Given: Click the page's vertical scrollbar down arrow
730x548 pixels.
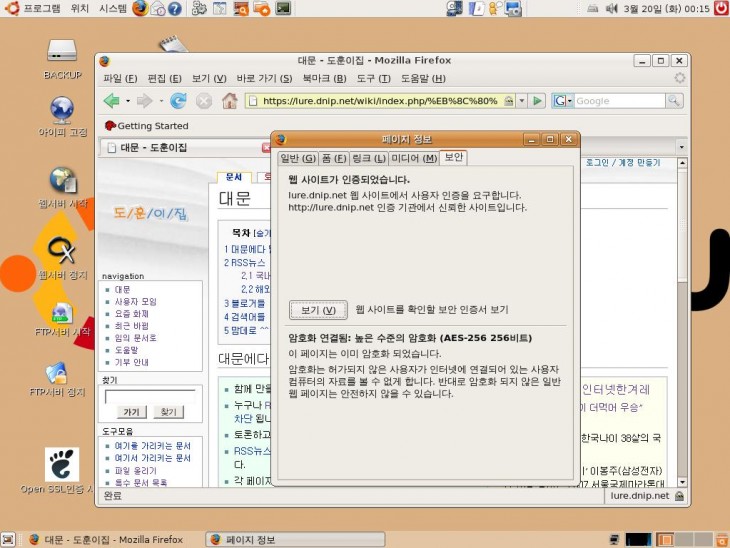Looking at the screenshot, I should point(682,482).
